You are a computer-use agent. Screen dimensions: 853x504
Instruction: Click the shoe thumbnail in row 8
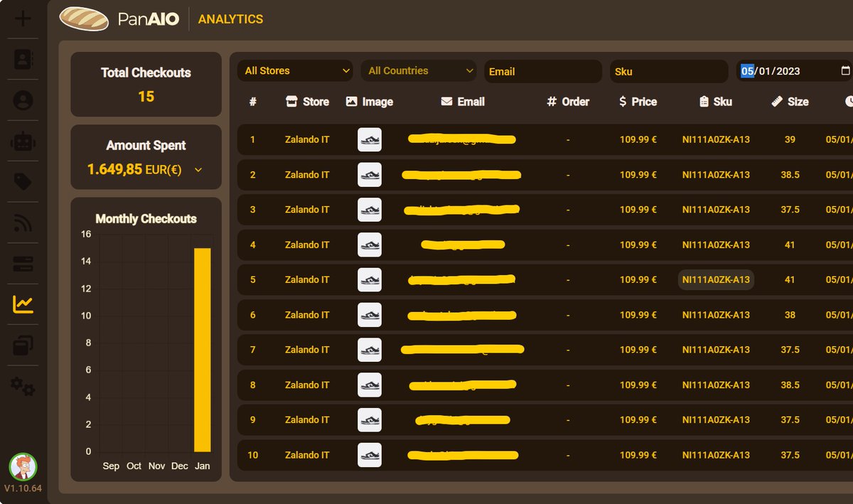(x=370, y=385)
